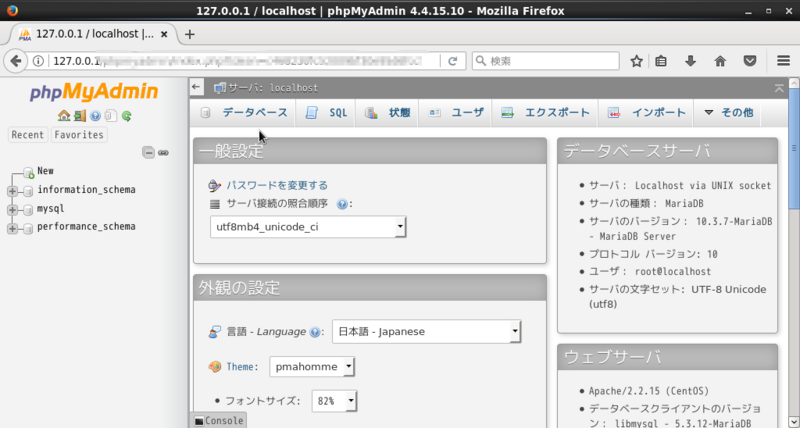Click Theme link label

(x=242, y=367)
